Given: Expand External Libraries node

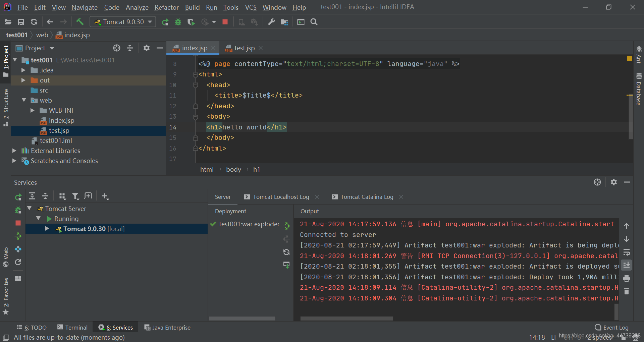Looking at the screenshot, I should pos(14,151).
